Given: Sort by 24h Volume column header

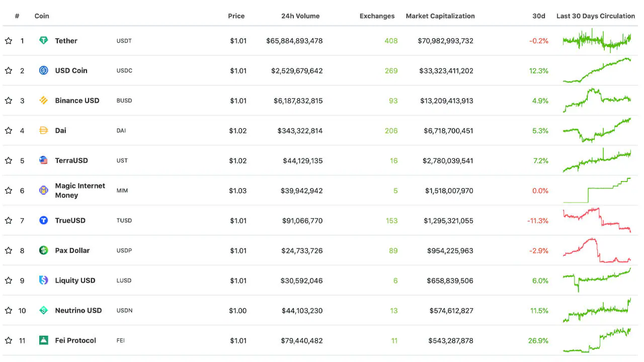Looking at the screenshot, I should click(x=300, y=16).
